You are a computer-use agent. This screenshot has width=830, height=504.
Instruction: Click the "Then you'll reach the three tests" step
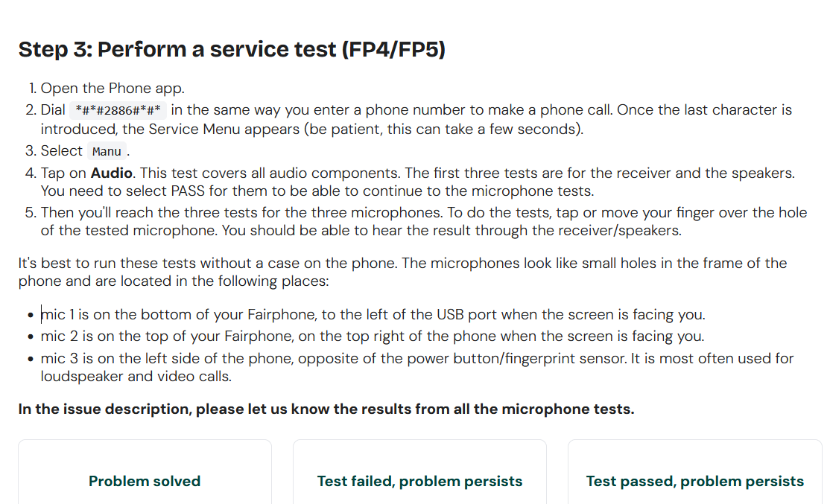(x=423, y=212)
